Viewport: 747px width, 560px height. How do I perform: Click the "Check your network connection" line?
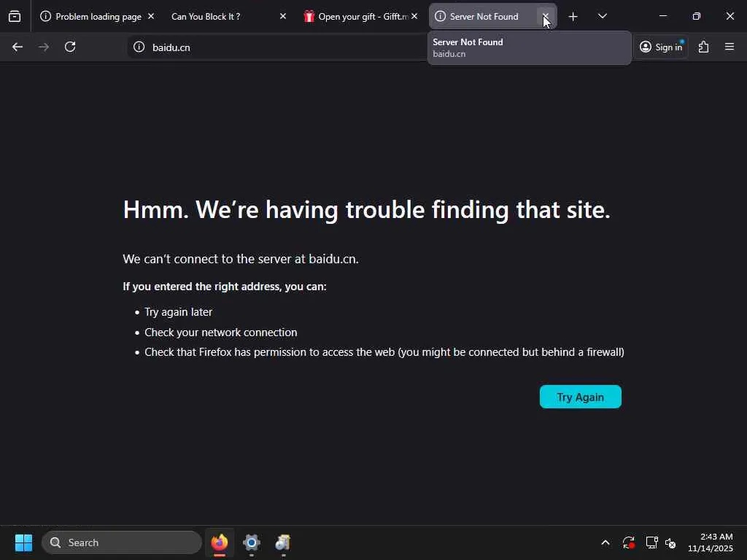tap(220, 332)
